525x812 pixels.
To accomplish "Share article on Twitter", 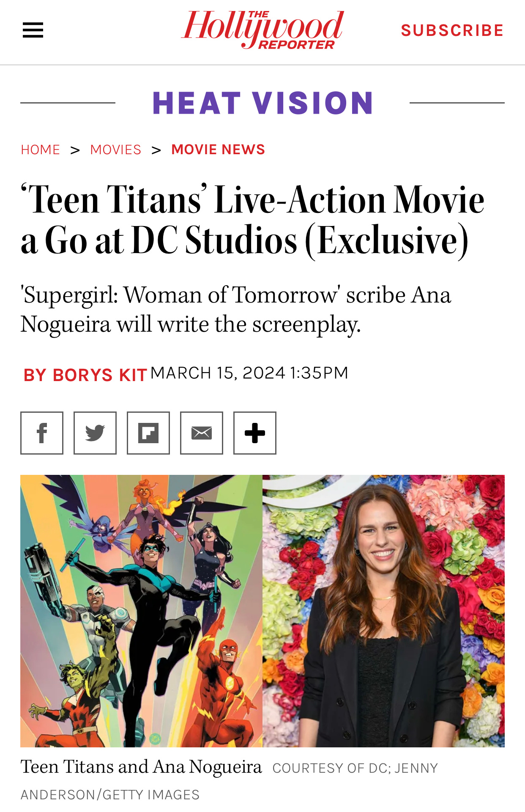I will point(95,433).
